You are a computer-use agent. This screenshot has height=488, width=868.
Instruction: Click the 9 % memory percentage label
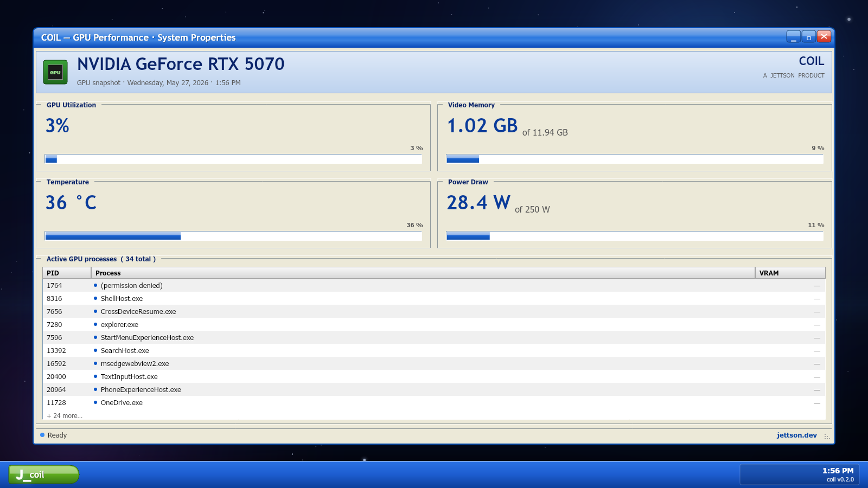pos(818,148)
